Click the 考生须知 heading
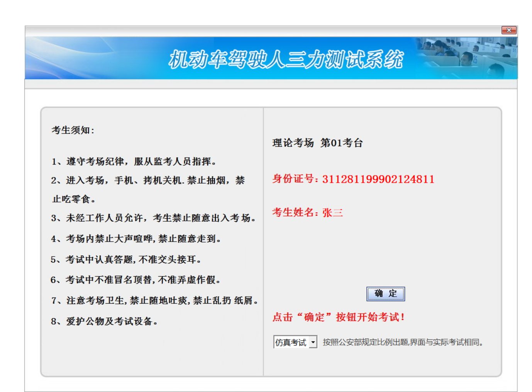The width and height of the screenshot is (532, 392). point(73,130)
